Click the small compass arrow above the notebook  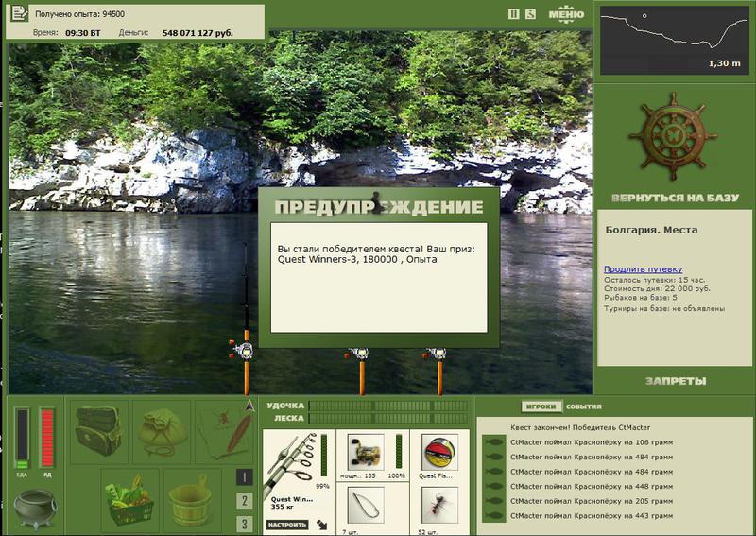(249, 406)
